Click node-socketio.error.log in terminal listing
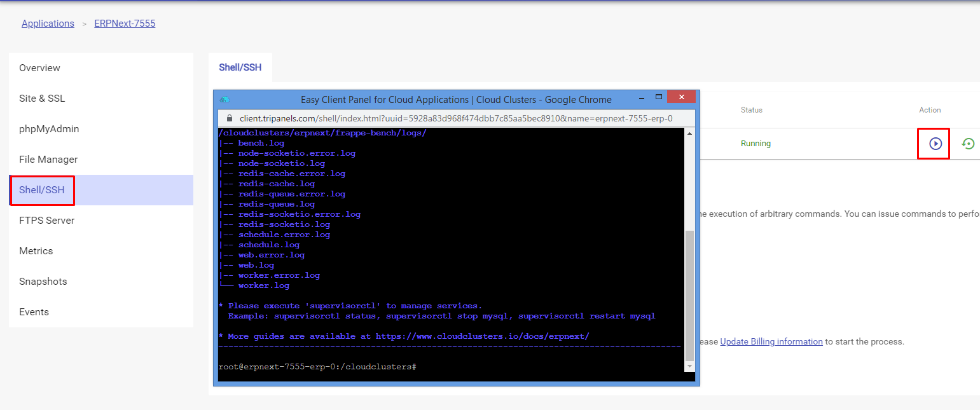The width and height of the screenshot is (980, 410). 297,153
